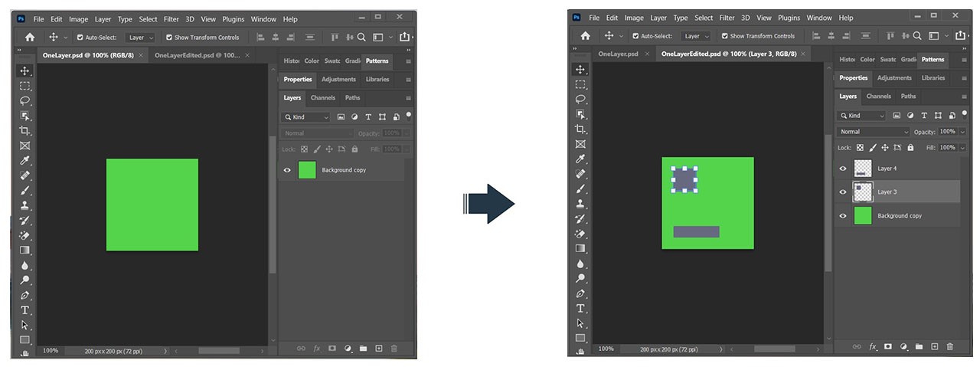Screen dimensions: 980x367
Task: Switch to OneLayerEdited.psd tab in left window
Action: (x=197, y=55)
